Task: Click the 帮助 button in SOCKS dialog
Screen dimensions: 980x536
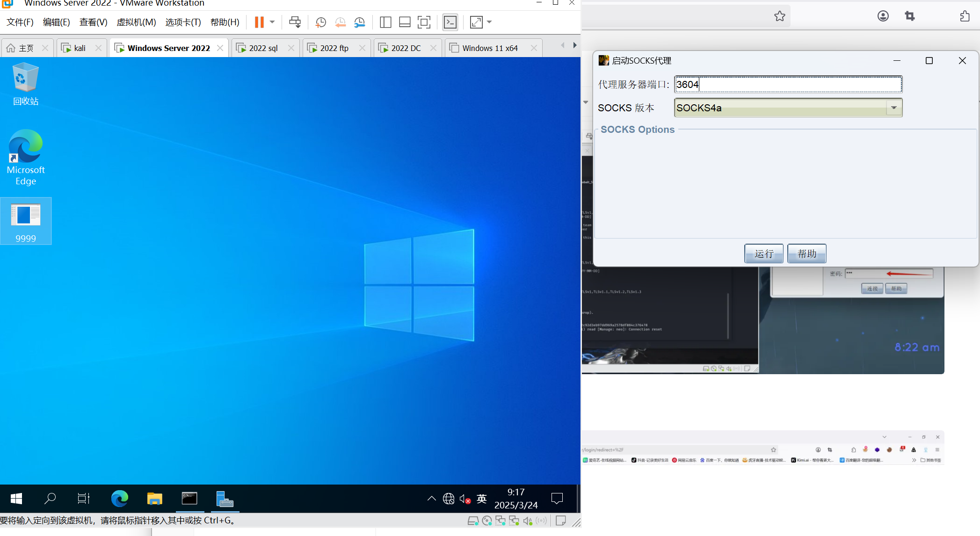Action: click(806, 254)
